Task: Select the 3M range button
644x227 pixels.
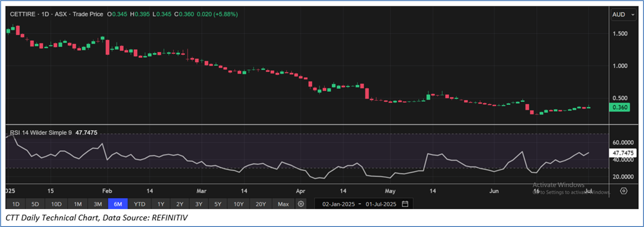Action: point(98,204)
